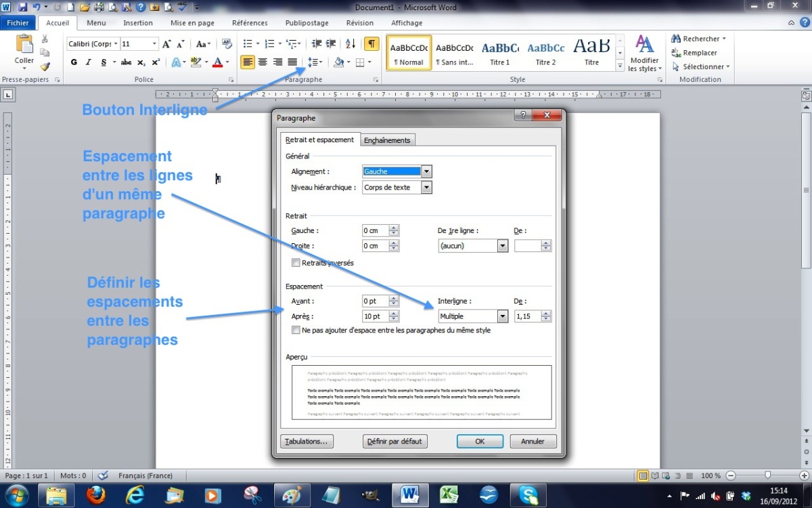Save the document from quick access toolbar
This screenshot has width=812, height=508.
point(22,7)
